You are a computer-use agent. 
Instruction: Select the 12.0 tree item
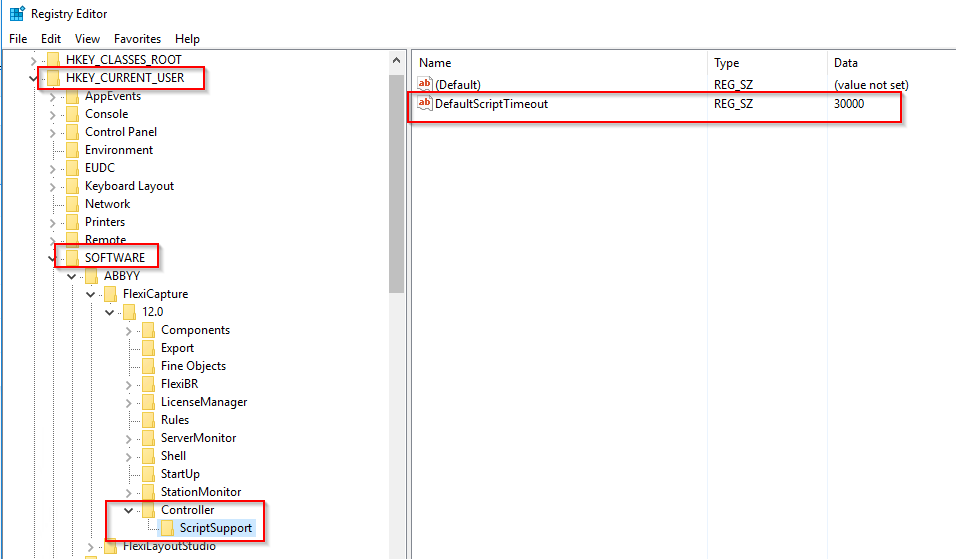[152, 312]
